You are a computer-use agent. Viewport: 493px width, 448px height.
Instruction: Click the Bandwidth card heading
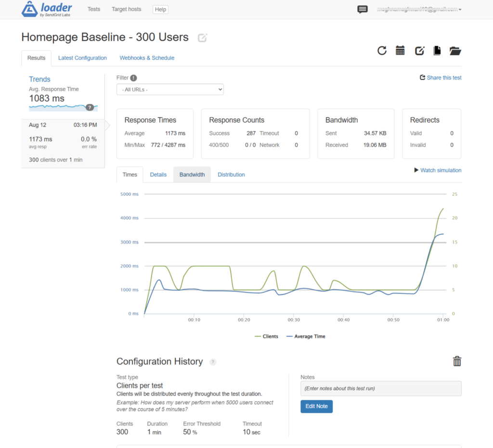pyautogui.click(x=341, y=120)
